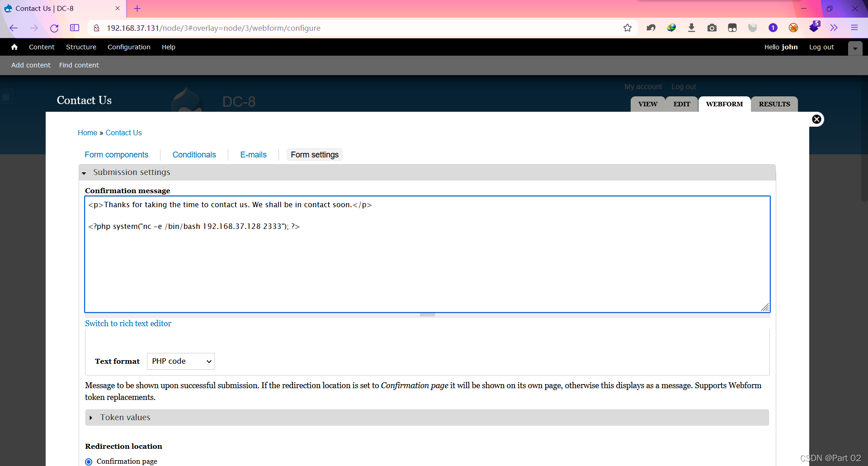Open the Conditionals sub-tab
868x466 pixels.
click(x=194, y=155)
